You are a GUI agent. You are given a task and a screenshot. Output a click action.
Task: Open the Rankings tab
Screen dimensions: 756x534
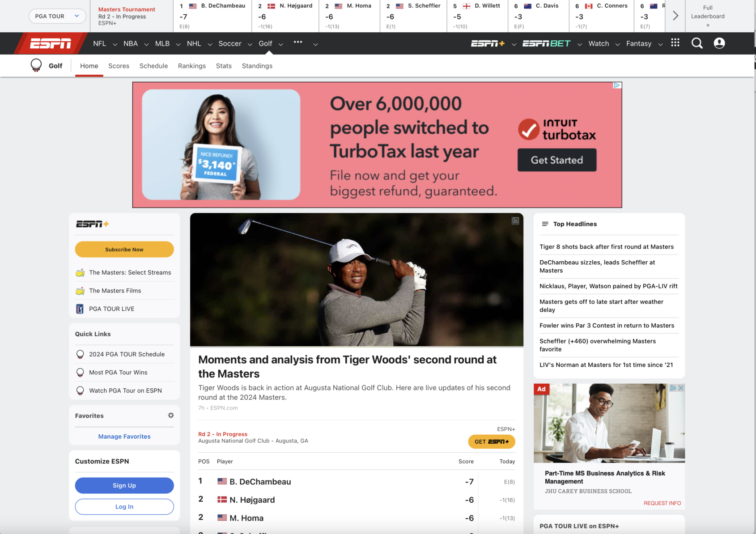[x=192, y=66]
